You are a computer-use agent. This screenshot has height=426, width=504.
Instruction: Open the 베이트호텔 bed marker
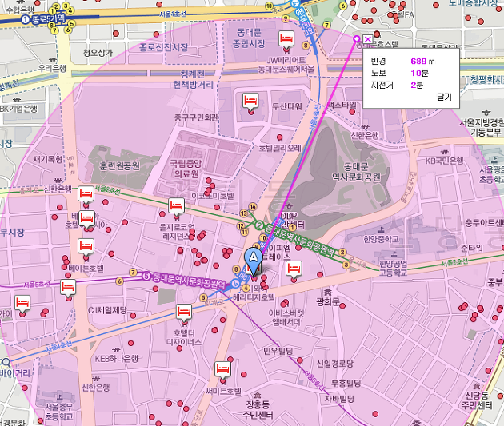[86, 247]
